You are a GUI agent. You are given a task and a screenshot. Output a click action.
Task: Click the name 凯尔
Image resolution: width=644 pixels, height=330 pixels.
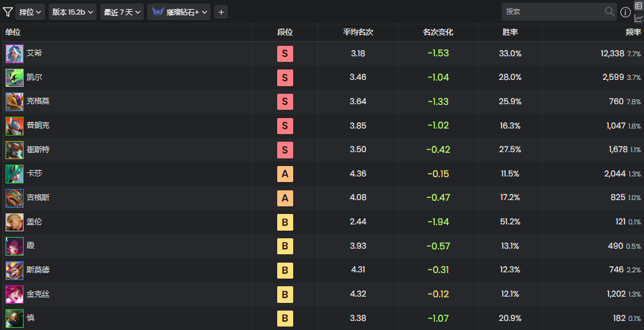34,77
